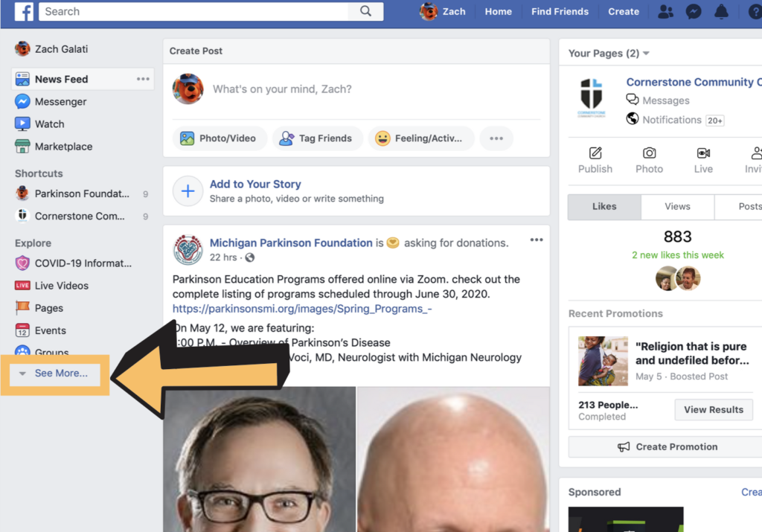Expand See More... in Explore
762x532 pixels.
tap(54, 373)
